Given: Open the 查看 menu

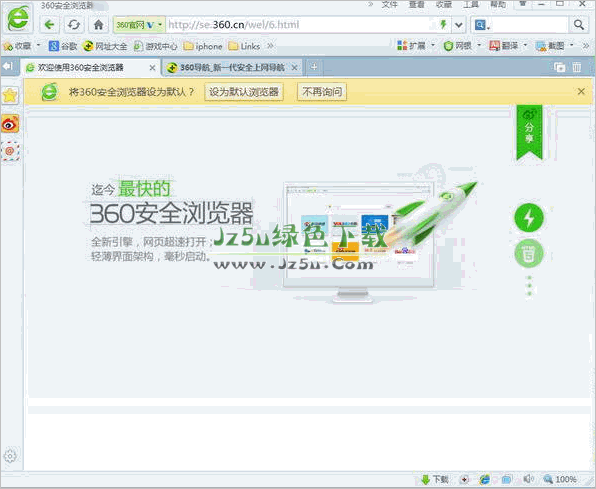Looking at the screenshot, I should coord(417,5).
